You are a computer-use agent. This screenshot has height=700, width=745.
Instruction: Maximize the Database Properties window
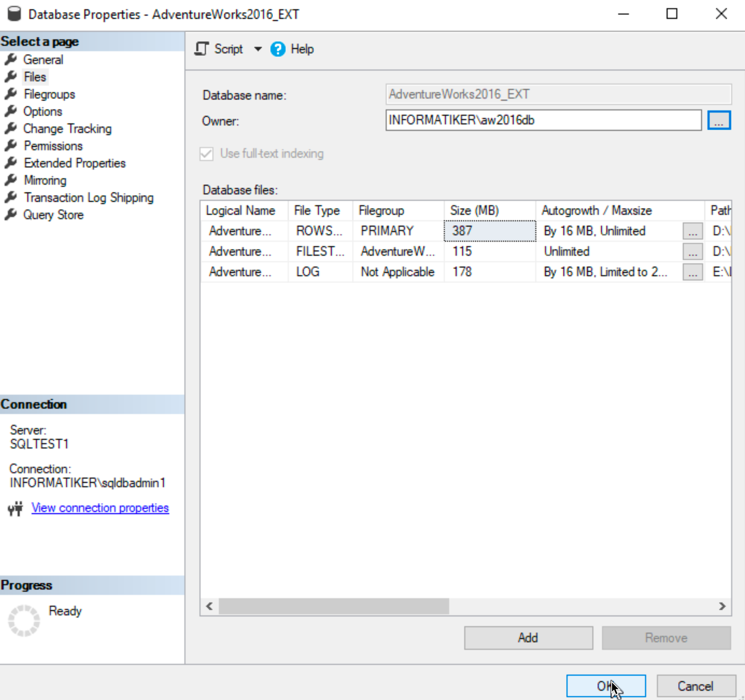pos(672,14)
